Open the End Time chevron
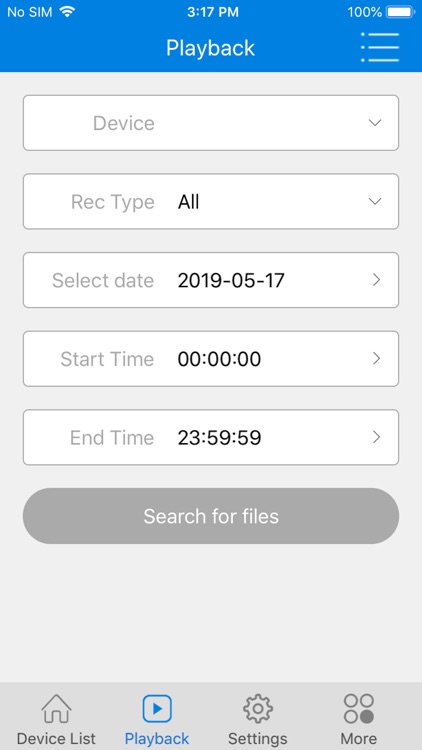Screen dimensions: 422x750 click(377, 437)
